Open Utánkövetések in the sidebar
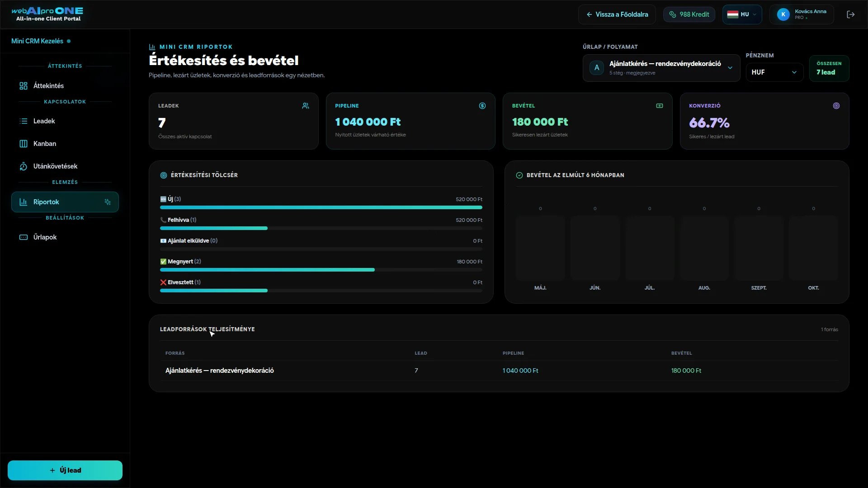Image resolution: width=868 pixels, height=488 pixels. point(65,166)
